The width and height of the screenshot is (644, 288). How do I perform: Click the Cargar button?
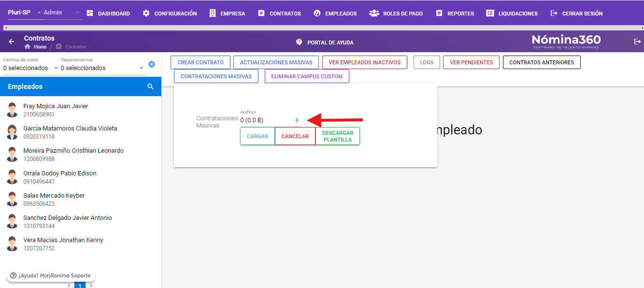(258, 136)
